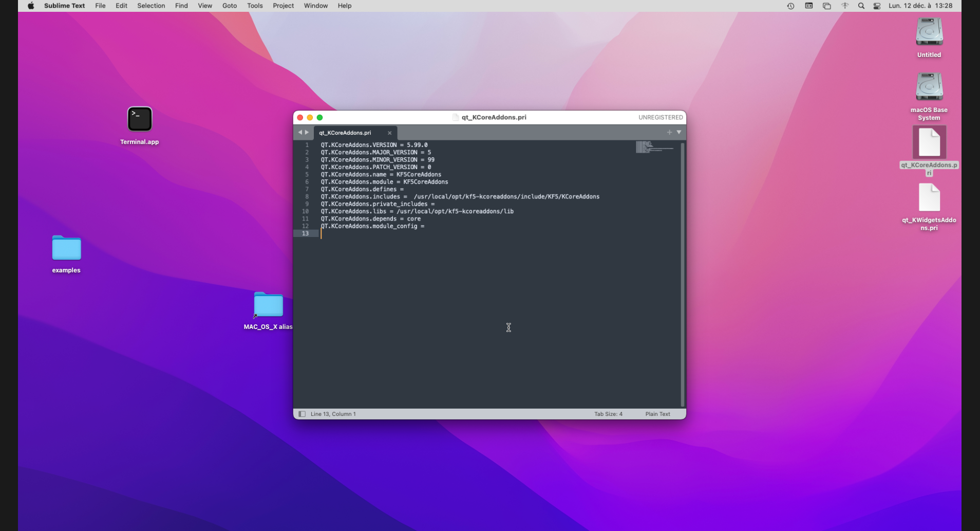Screen dimensions: 980x531
Task: Change Plain Text syntax selector
Action: pyautogui.click(x=657, y=414)
